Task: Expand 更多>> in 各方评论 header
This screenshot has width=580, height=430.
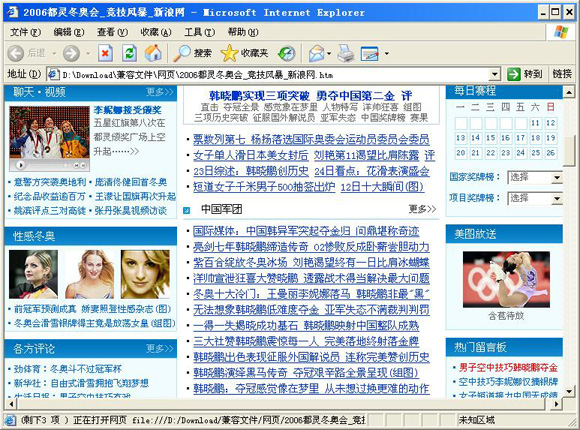Action: click(x=159, y=348)
